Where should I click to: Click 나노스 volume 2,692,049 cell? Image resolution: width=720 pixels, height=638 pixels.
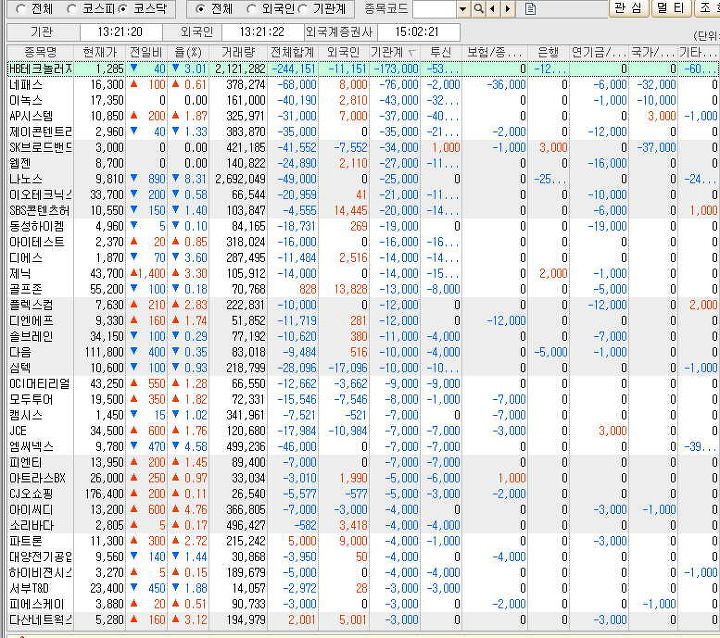tap(240, 179)
